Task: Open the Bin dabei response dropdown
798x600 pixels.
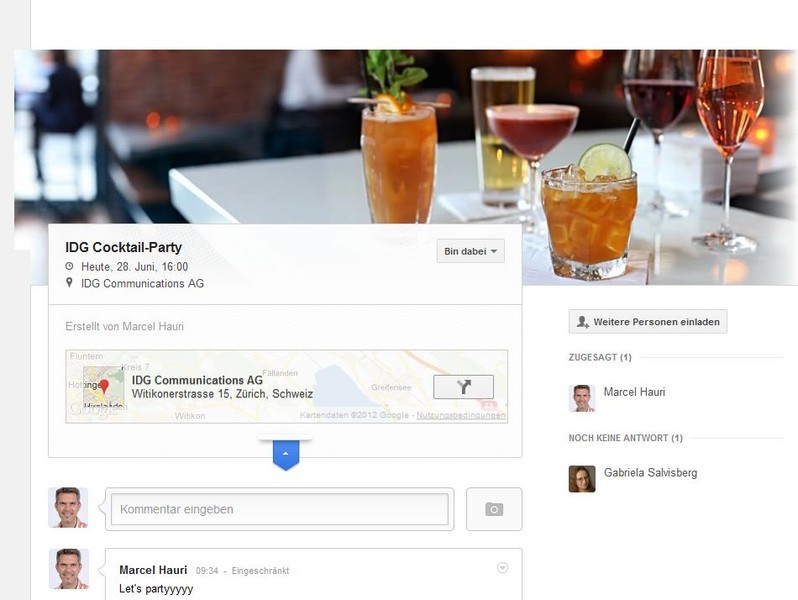Action: coord(470,251)
